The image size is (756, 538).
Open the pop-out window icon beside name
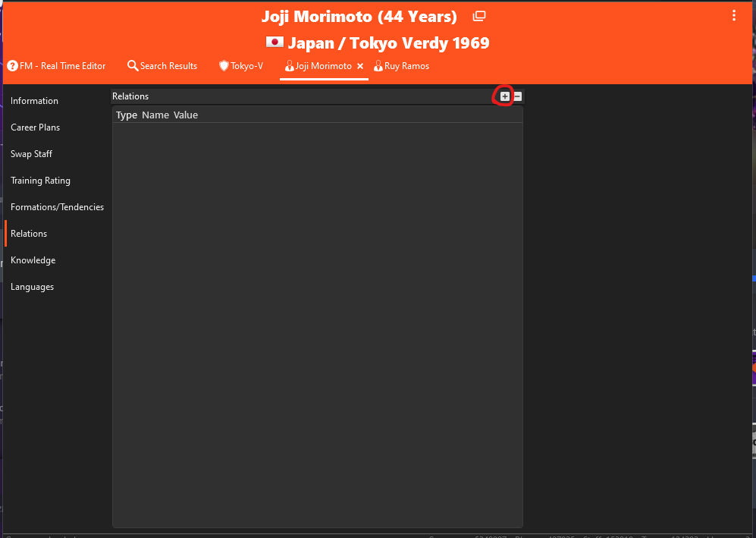coord(478,17)
